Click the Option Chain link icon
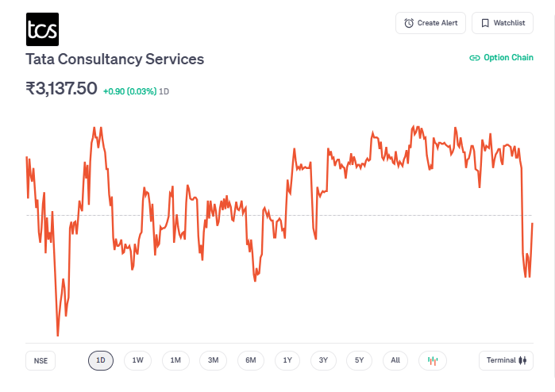This screenshot has height=392, width=555. point(475,58)
